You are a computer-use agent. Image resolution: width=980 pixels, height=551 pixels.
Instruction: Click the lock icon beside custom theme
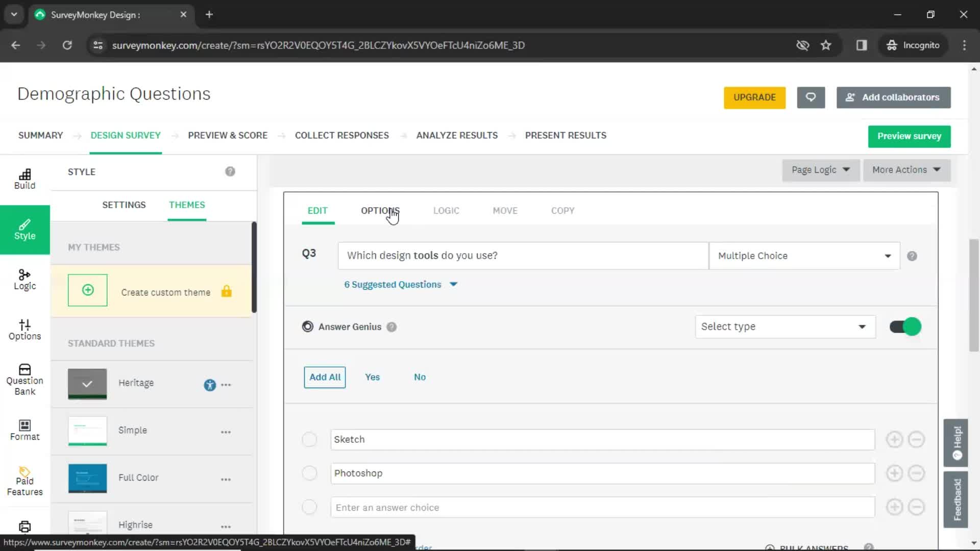click(227, 291)
